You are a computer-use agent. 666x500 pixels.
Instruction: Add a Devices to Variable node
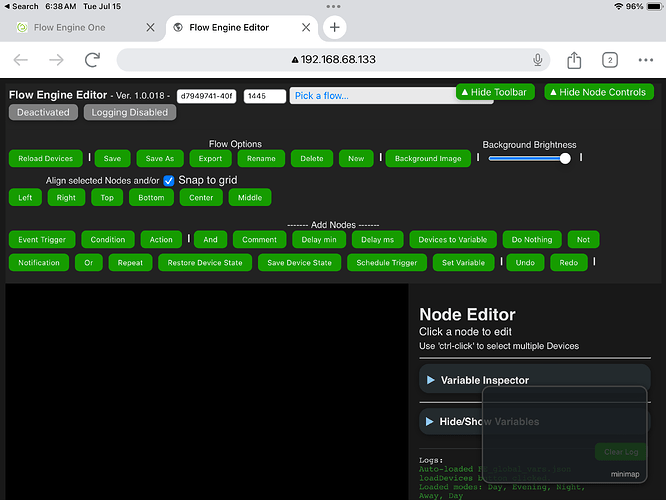(453, 240)
